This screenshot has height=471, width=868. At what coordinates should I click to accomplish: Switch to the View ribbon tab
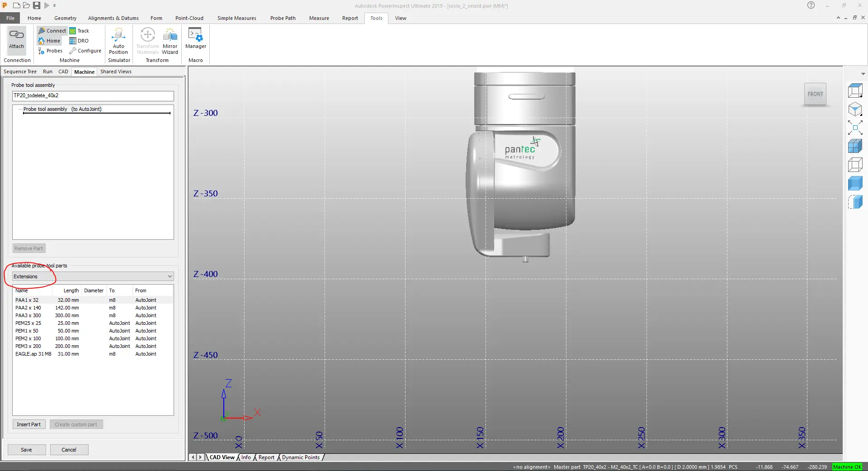[401, 18]
